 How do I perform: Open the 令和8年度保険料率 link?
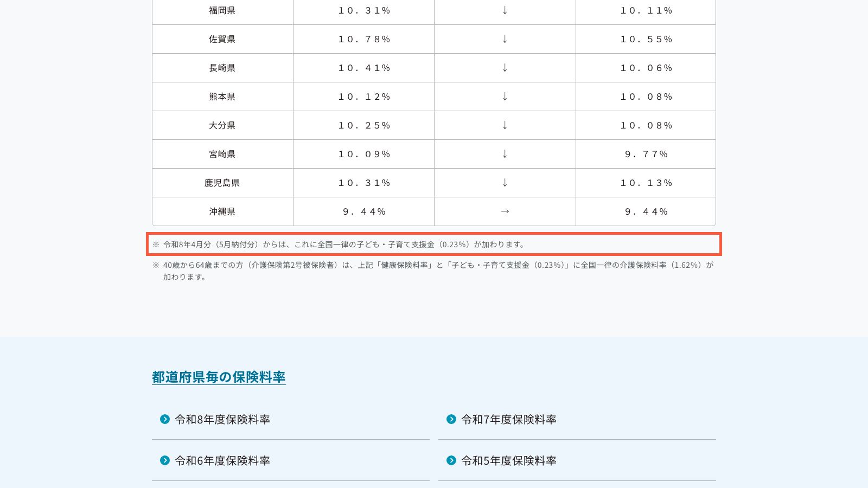click(222, 419)
